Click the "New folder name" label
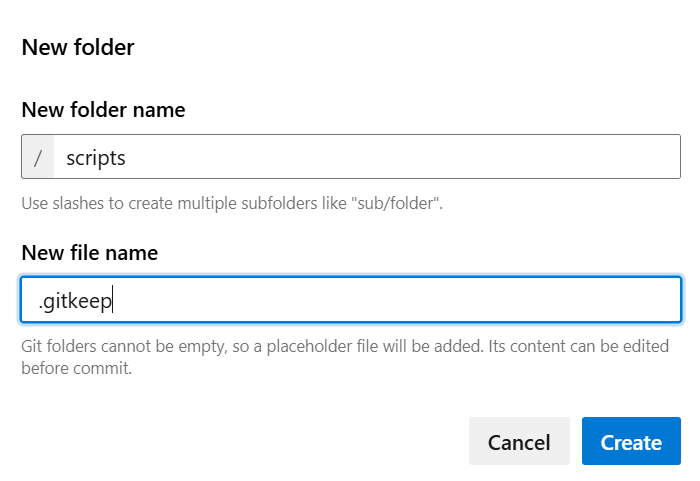Image resolution: width=700 pixels, height=481 pixels. click(103, 110)
